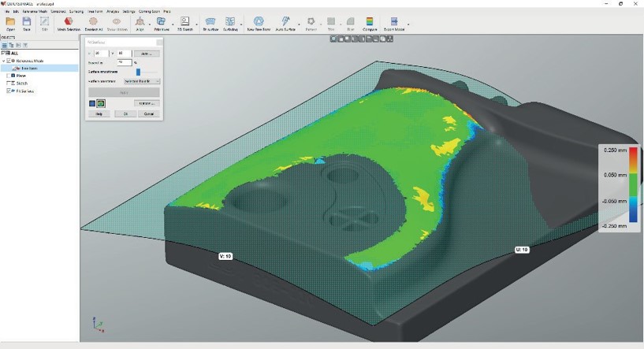This screenshot has height=349, width=644.
Task: Expand the Align tool dropdown arrow
Action: click(150, 24)
